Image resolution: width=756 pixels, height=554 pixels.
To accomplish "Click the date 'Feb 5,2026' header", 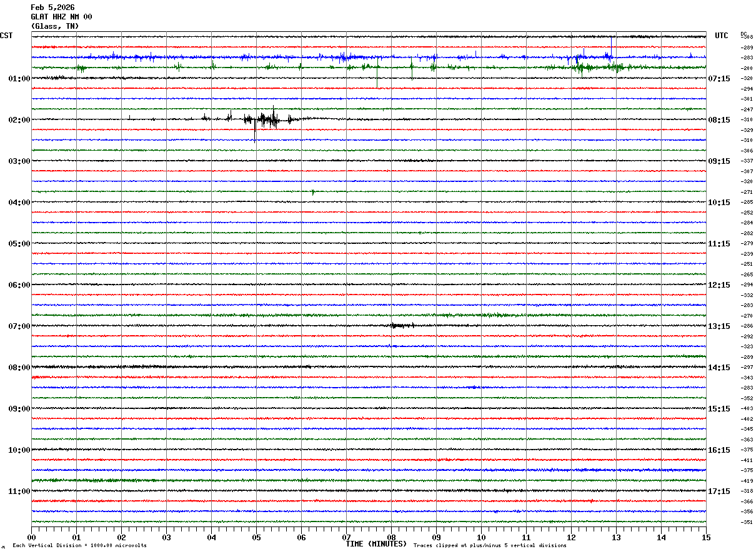I will click(52, 8).
